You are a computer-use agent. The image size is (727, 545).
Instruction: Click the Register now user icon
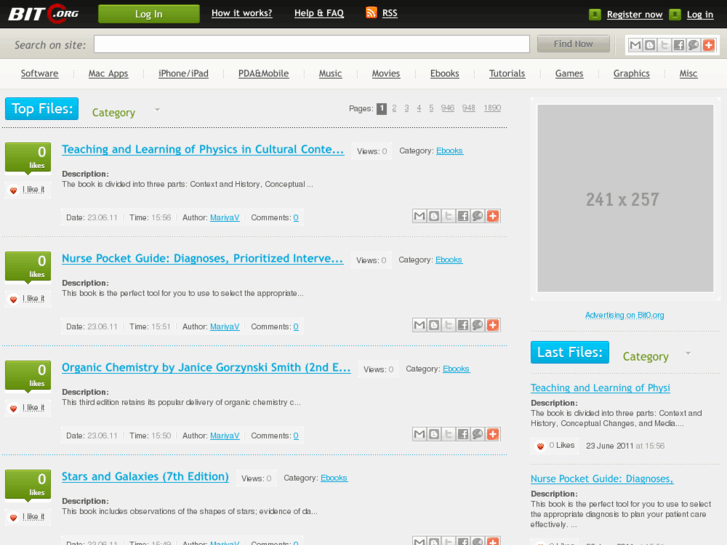595,14
